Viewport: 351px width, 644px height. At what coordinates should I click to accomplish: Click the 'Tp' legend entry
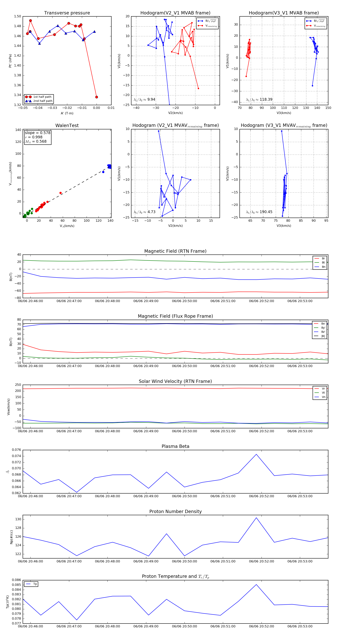click(x=31, y=584)
